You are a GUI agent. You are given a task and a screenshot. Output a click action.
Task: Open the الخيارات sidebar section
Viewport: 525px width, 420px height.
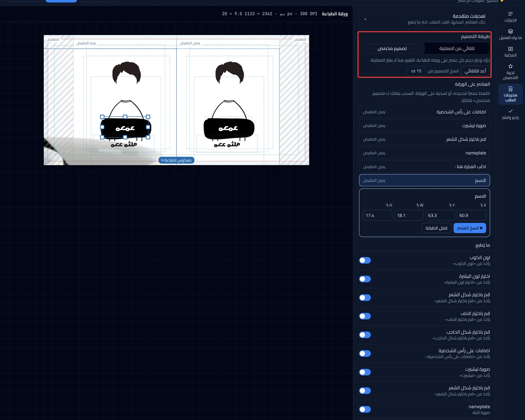[510, 17]
